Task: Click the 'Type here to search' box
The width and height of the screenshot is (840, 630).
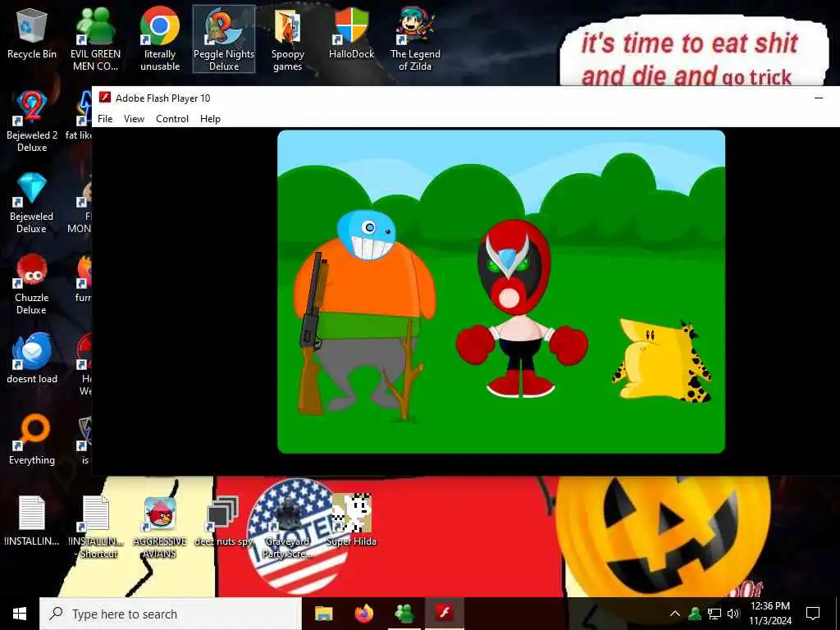Action: (171, 614)
